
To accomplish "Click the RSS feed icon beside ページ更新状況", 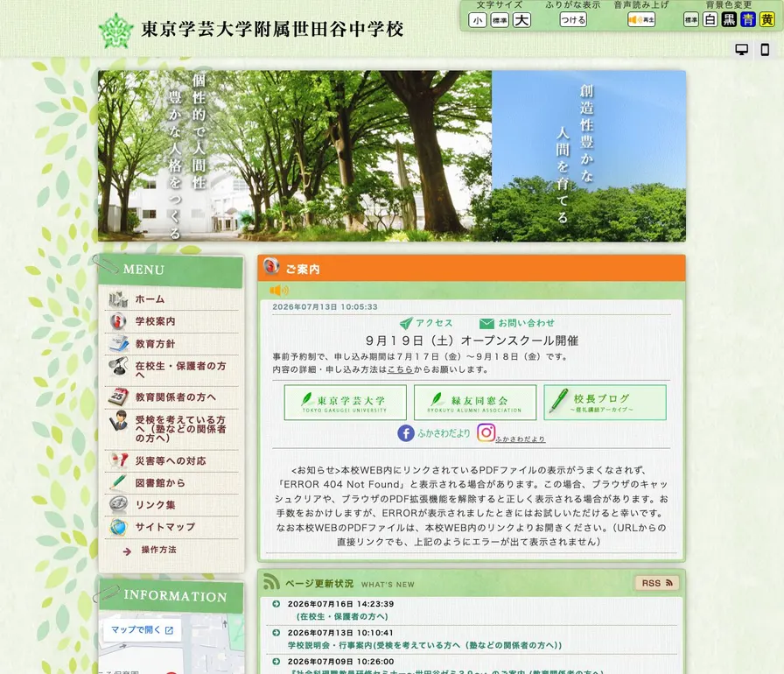I will (x=271, y=581).
